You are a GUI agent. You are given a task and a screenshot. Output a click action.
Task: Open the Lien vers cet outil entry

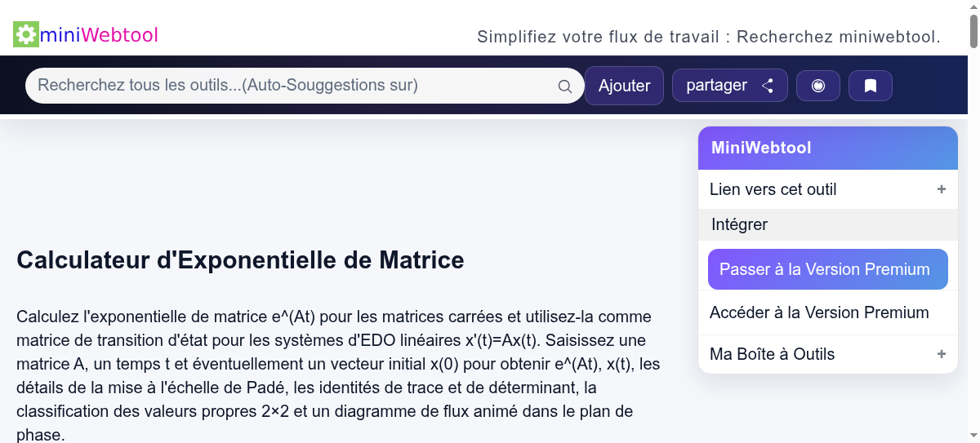(x=773, y=189)
